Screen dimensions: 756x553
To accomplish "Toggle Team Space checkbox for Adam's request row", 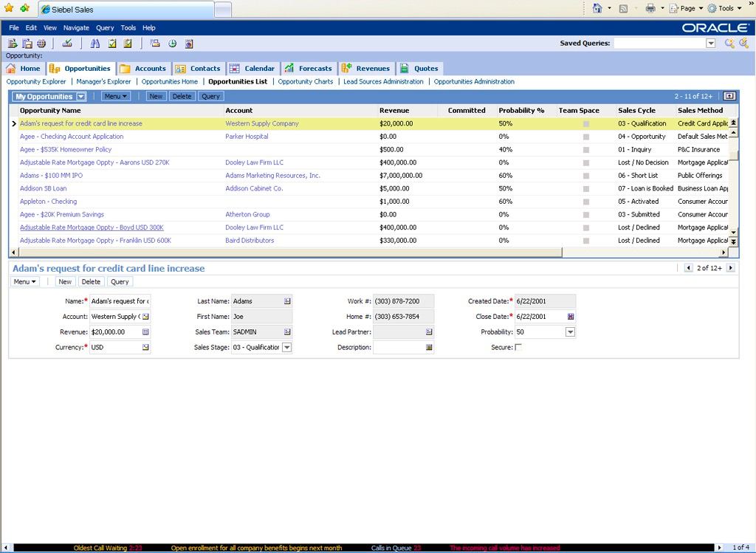I will coord(585,124).
